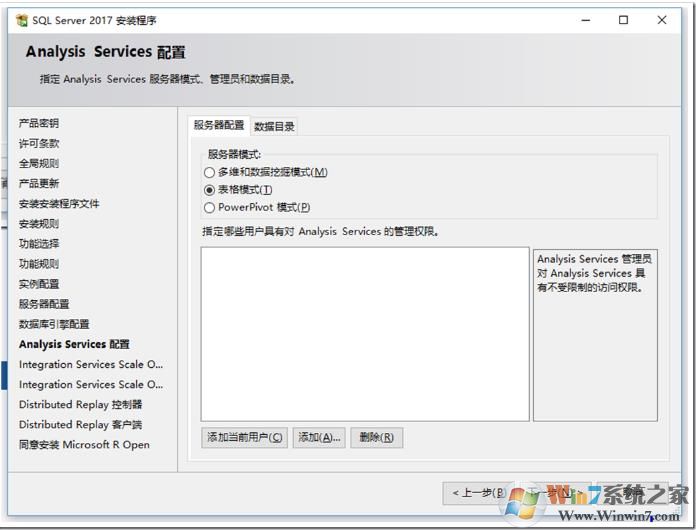This screenshot has height=530, width=696.
Task: Click the 添加(A)... button
Action: click(319, 438)
